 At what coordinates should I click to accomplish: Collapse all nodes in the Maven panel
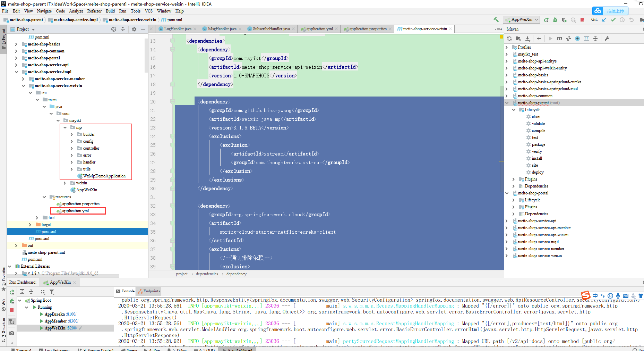coord(595,39)
